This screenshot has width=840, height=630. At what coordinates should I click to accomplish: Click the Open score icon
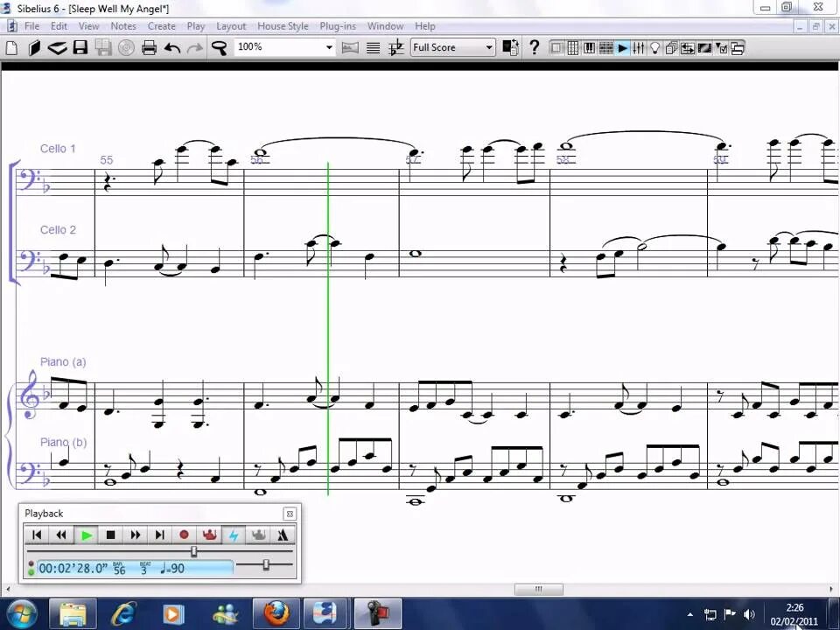[x=34, y=47]
